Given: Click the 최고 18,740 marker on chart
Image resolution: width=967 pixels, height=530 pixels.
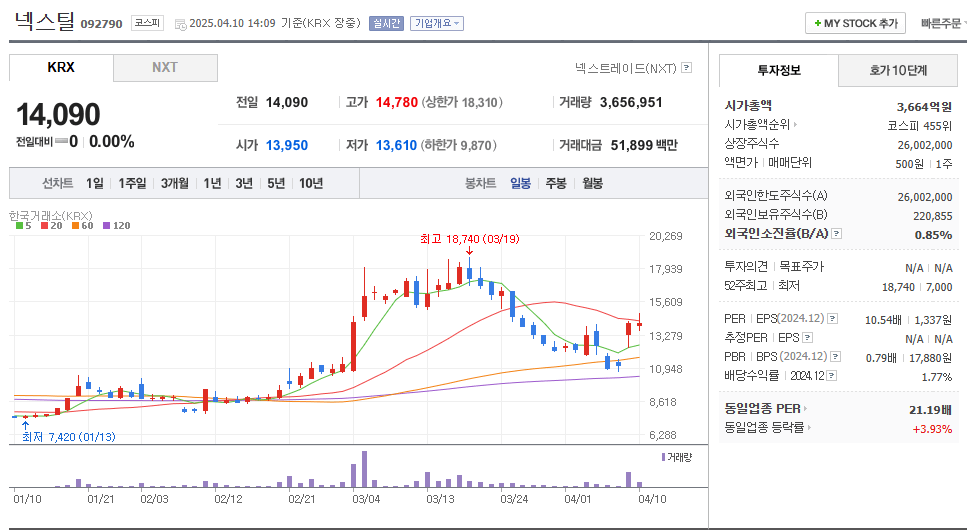Looking at the screenshot, I should pos(469,239).
